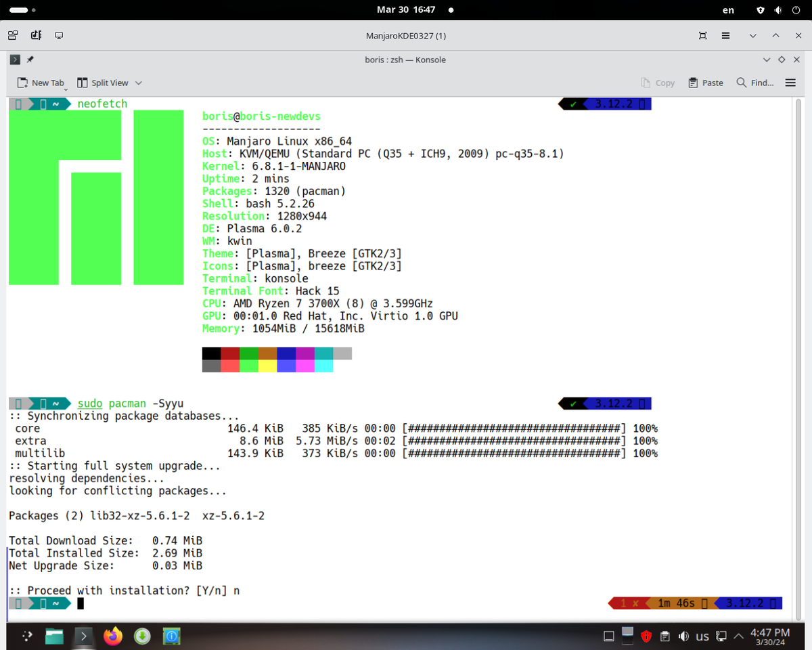Open the clipboard tray icon

(665, 636)
